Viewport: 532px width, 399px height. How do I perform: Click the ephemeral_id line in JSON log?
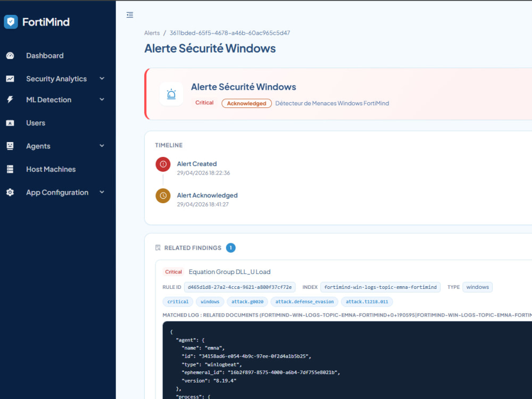tap(261, 372)
